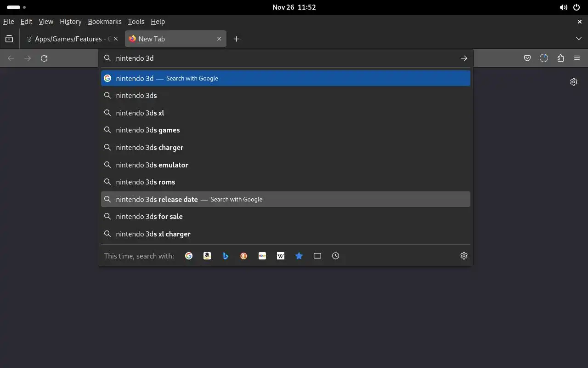Search this time with eBay

pyautogui.click(x=262, y=256)
